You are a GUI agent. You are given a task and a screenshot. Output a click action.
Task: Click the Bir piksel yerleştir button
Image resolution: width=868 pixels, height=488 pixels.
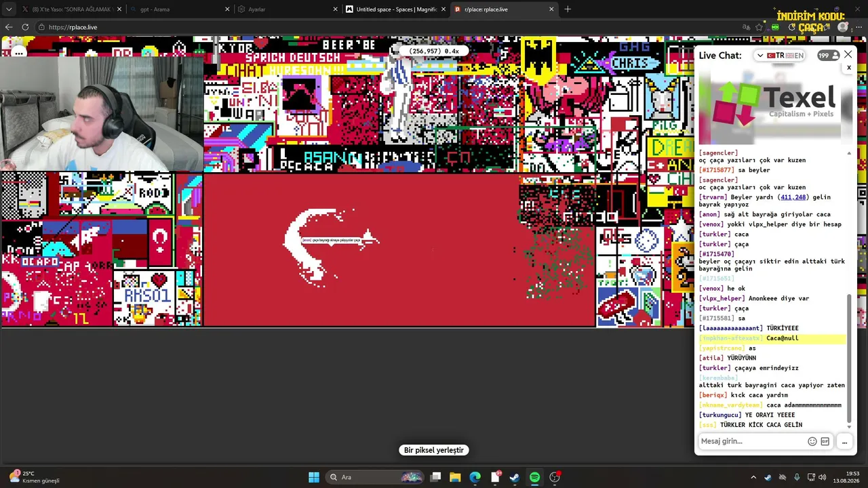[x=434, y=450]
